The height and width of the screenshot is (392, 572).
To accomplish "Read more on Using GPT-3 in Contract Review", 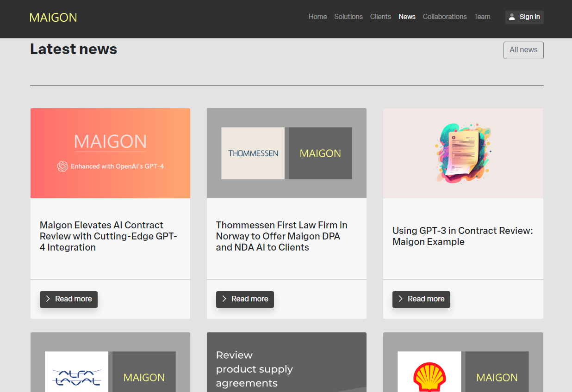I will [x=421, y=299].
